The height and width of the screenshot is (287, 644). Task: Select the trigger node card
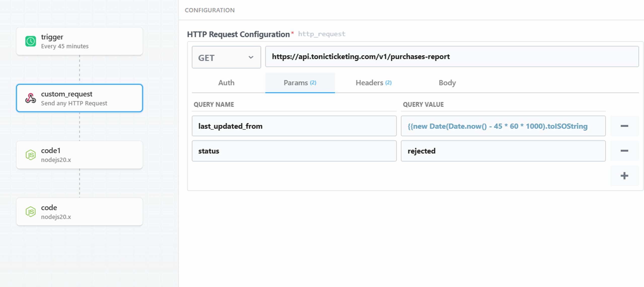pyautogui.click(x=79, y=41)
